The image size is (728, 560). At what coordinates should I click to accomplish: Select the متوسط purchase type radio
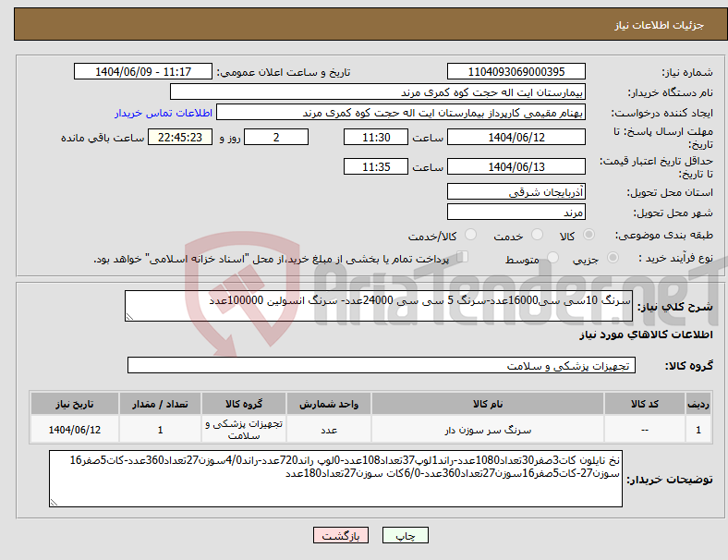point(553,258)
